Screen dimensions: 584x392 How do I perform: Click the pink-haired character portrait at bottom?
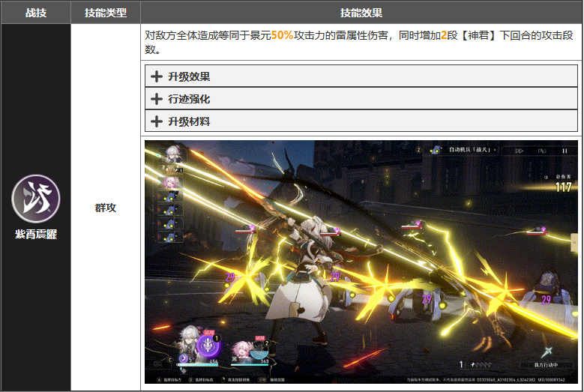[x=242, y=351]
